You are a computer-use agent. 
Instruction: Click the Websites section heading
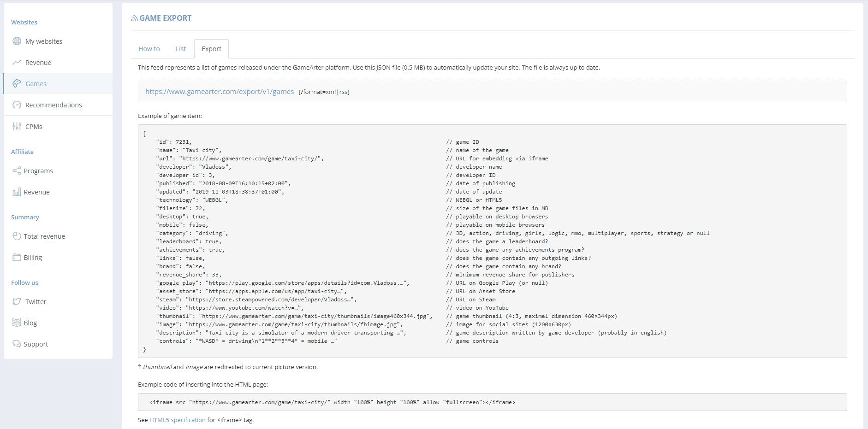click(x=24, y=22)
